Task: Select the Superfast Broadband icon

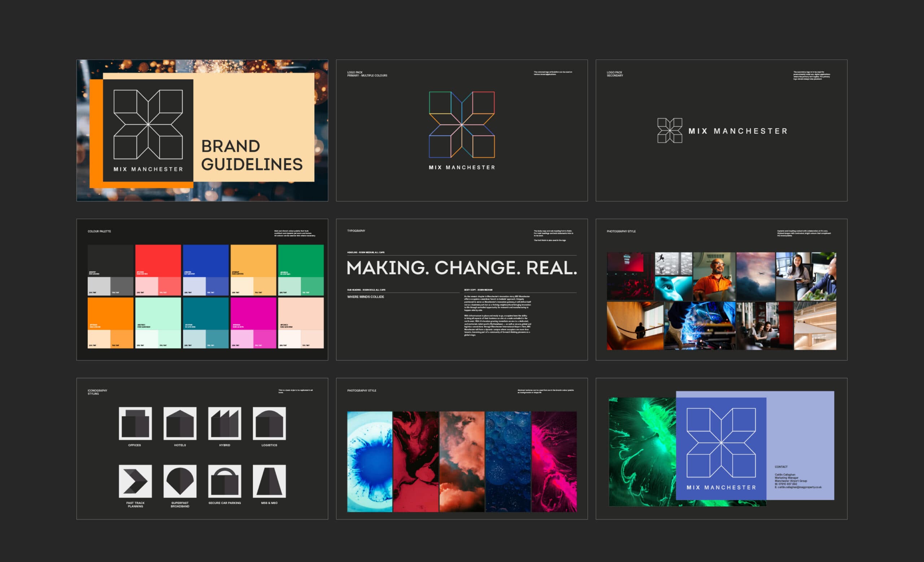Action: pos(180,481)
